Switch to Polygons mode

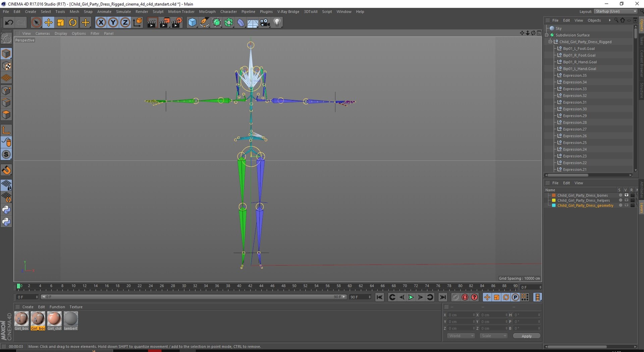click(6, 115)
